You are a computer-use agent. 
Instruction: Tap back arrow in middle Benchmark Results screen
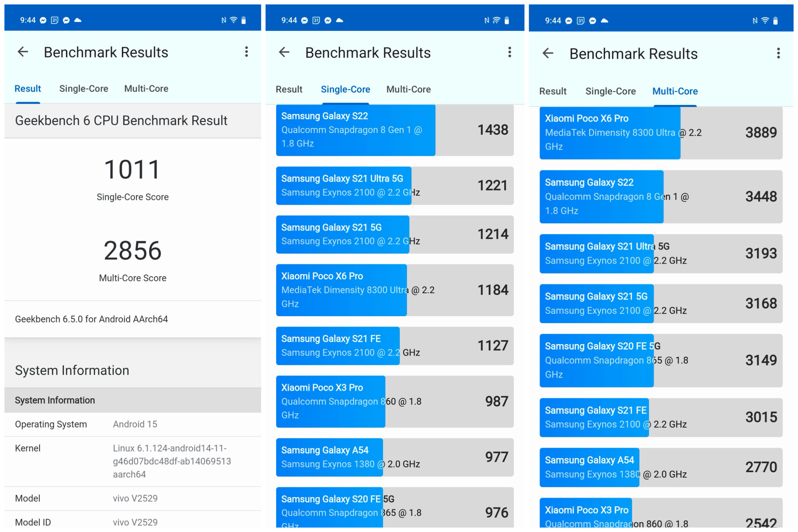pyautogui.click(x=284, y=52)
